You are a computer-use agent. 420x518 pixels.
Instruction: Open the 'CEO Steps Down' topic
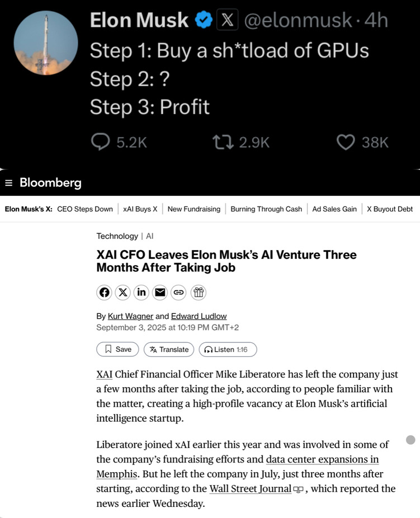point(85,209)
